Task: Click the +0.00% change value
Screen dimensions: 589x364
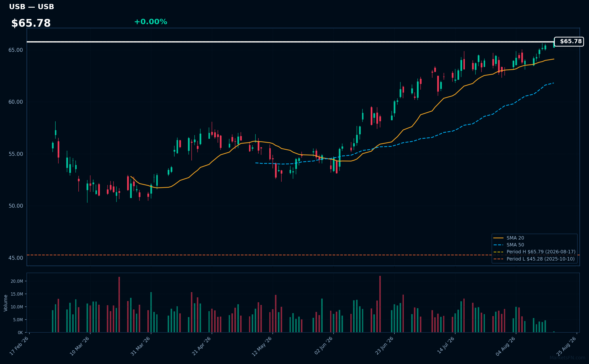Action: [x=151, y=22]
